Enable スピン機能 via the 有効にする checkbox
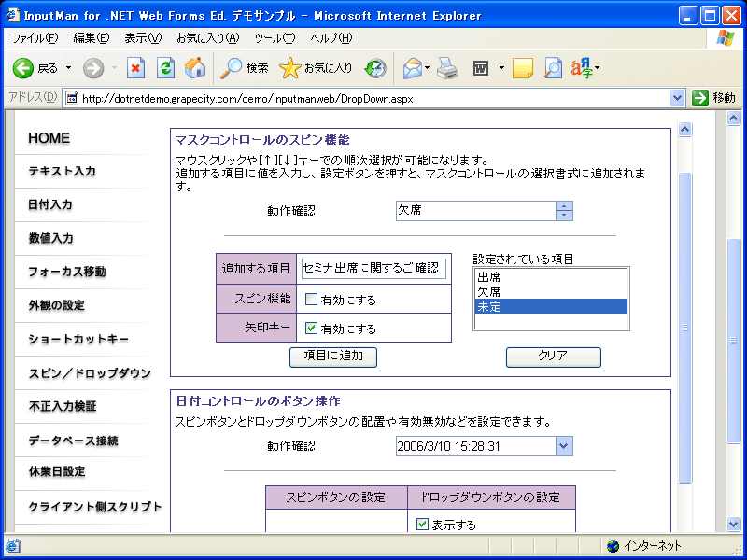Image resolution: width=747 pixels, height=560 pixels. tap(312, 297)
